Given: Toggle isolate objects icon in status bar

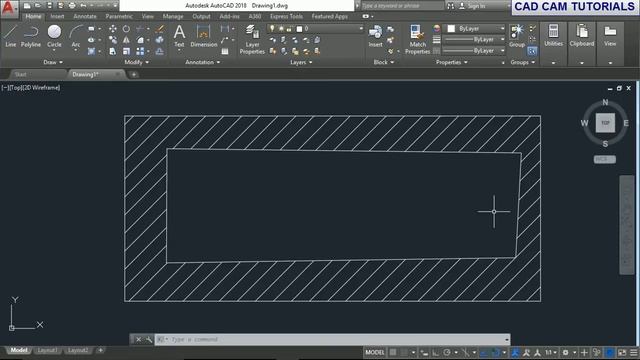Looking at the screenshot, I should click(x=597, y=352).
